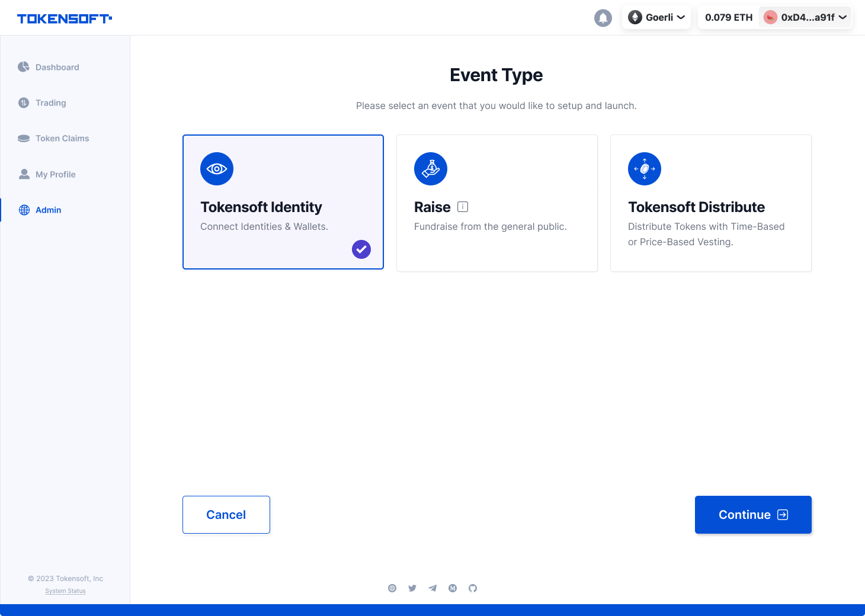Expand the 0xD4...a91f wallet dropdown
This screenshot has width=865, height=616.
coord(805,17)
